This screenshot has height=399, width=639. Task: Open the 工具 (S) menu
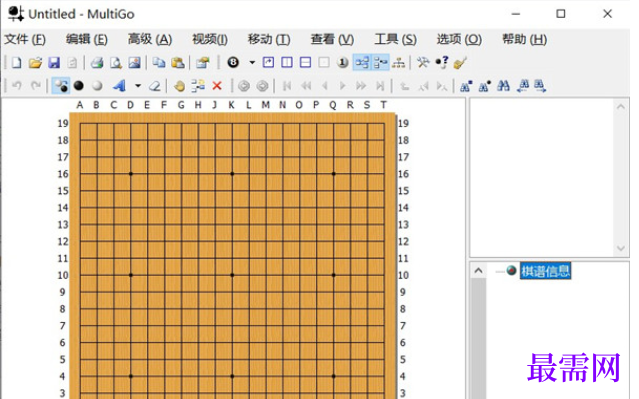[395, 40]
